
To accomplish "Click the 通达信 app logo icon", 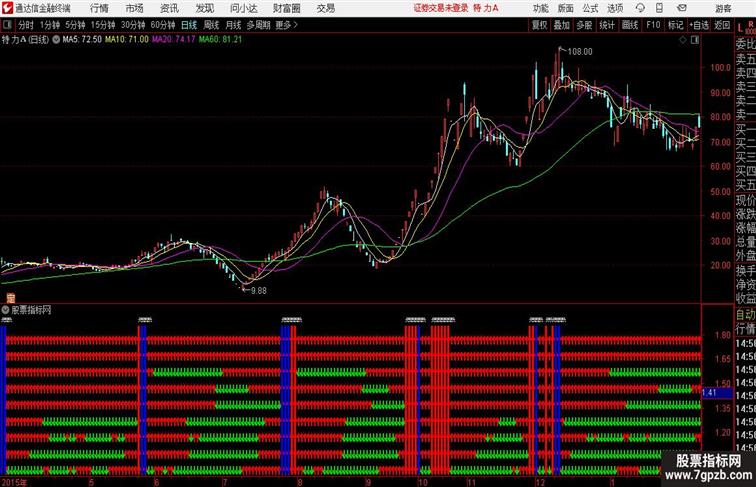I will click(x=8, y=8).
